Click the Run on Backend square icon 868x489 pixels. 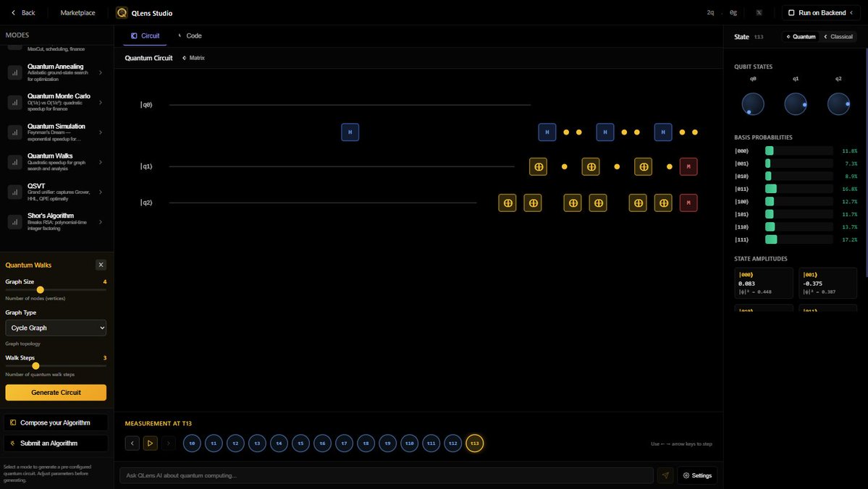(x=791, y=13)
